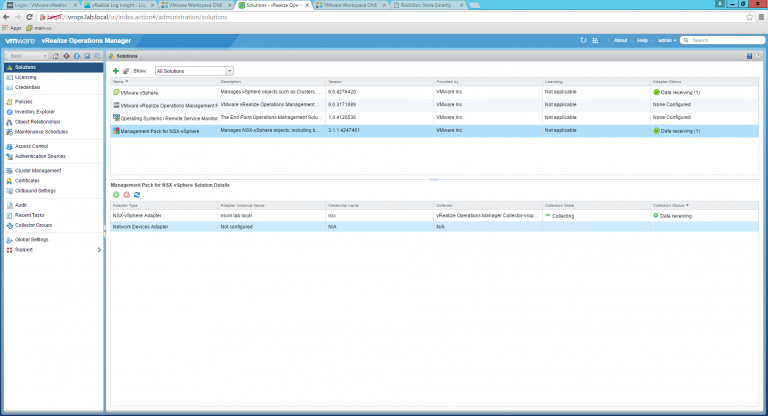Open the grid icon in the top header
768x416 pixels.
click(596, 40)
